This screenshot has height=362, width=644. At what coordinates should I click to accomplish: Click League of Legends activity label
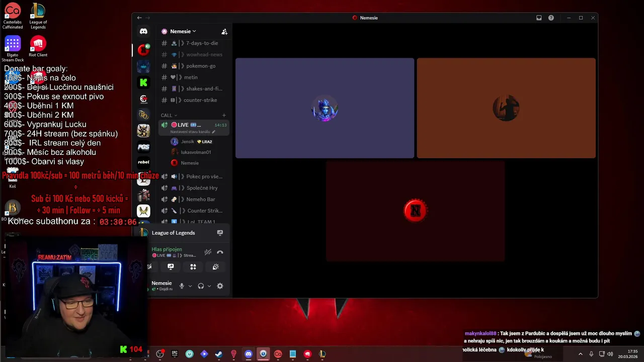click(x=173, y=233)
